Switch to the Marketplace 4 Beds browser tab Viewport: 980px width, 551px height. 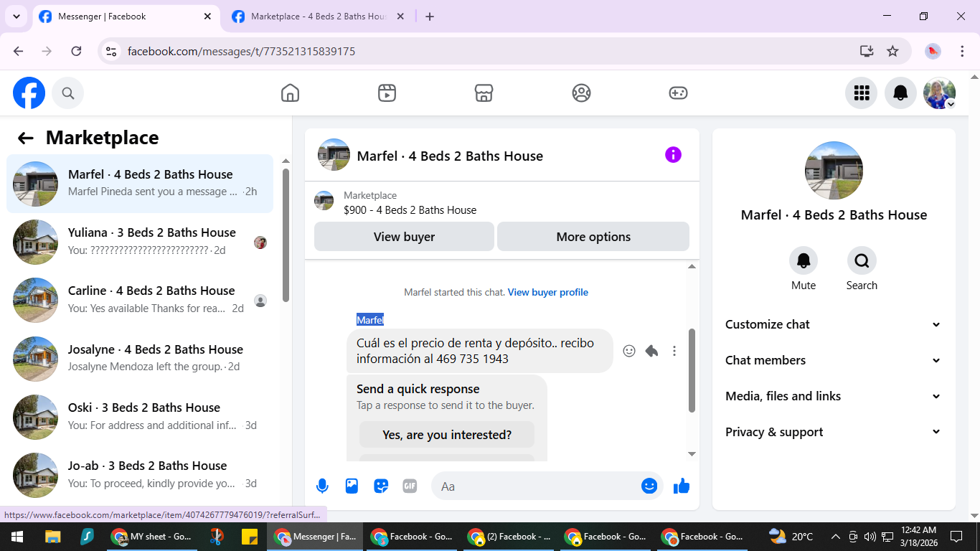(319, 17)
